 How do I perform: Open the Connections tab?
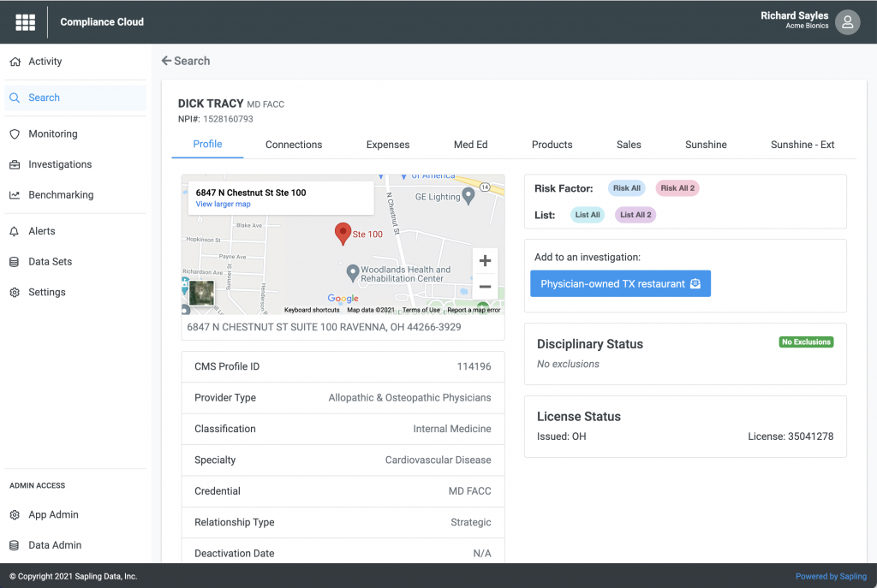tap(293, 145)
